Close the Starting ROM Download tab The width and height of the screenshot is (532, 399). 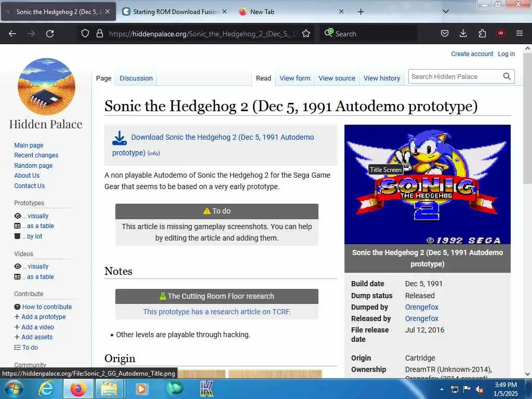224,11
